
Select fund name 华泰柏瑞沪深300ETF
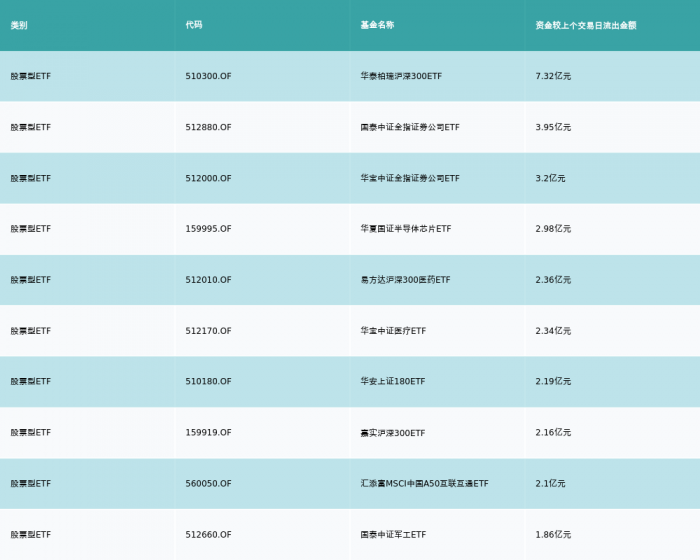point(401,76)
